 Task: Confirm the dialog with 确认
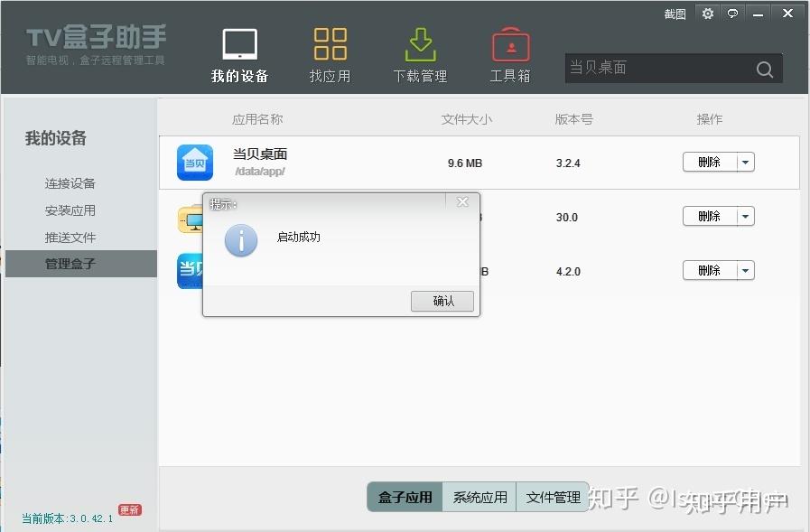point(442,301)
